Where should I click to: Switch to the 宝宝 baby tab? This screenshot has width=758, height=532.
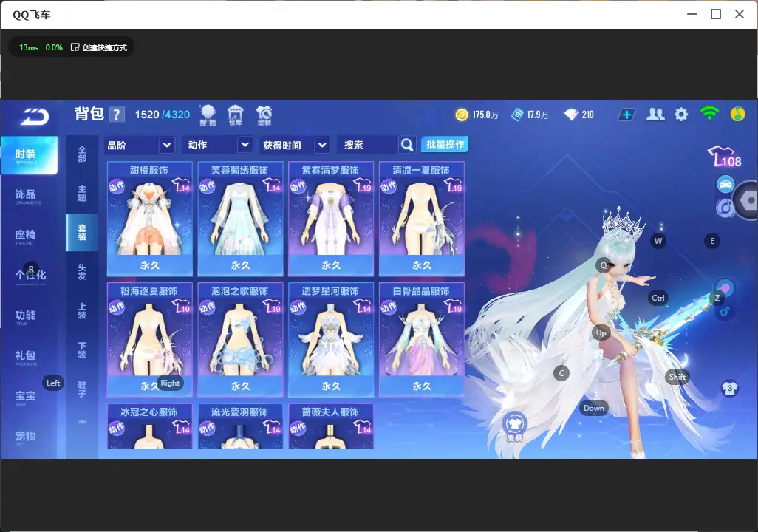(29, 397)
